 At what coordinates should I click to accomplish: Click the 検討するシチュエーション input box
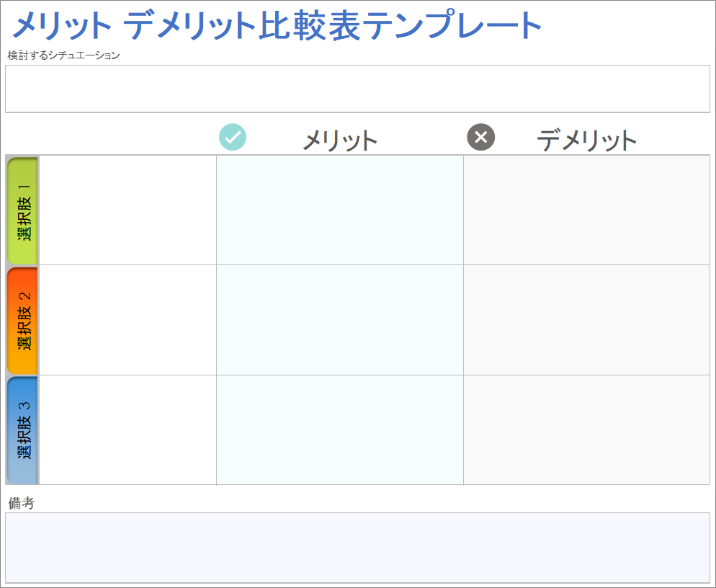357,89
